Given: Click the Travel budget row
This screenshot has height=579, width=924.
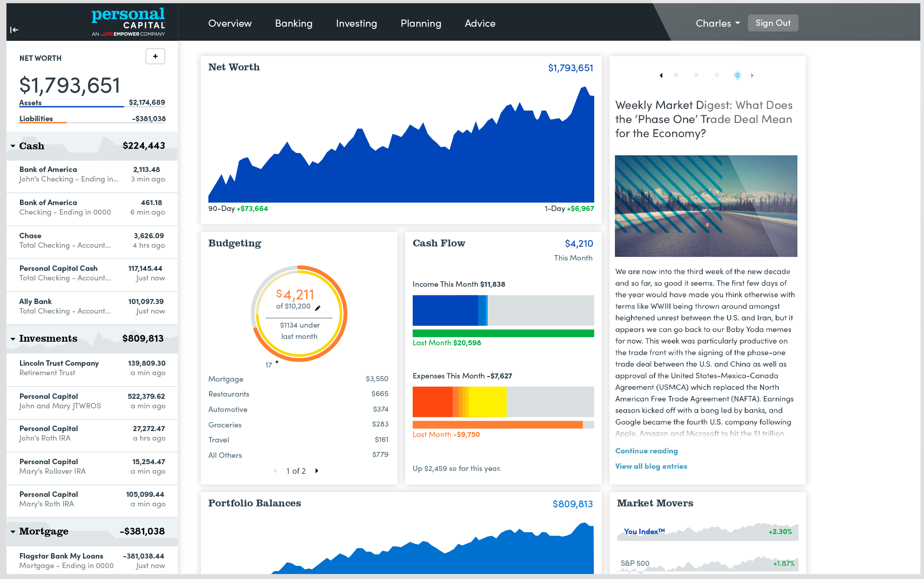Looking at the screenshot, I should (x=298, y=440).
